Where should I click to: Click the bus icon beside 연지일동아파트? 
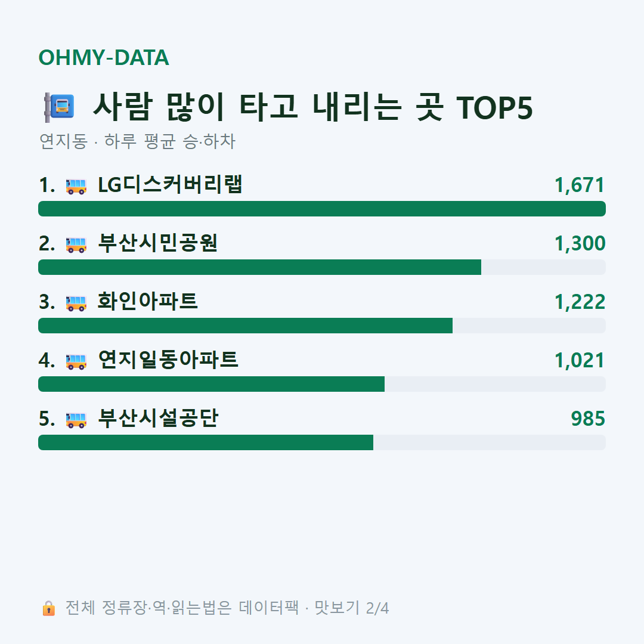click(76, 361)
